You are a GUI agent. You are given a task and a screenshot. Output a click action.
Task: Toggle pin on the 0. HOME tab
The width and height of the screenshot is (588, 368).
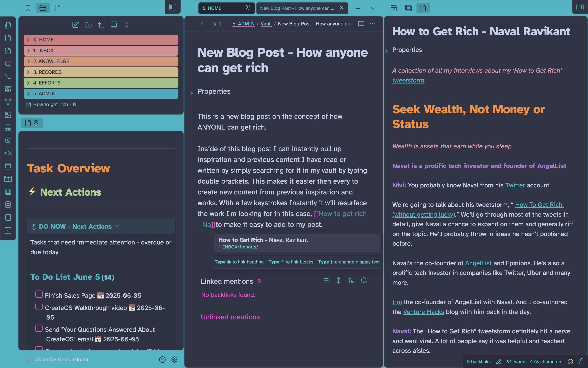point(248,8)
